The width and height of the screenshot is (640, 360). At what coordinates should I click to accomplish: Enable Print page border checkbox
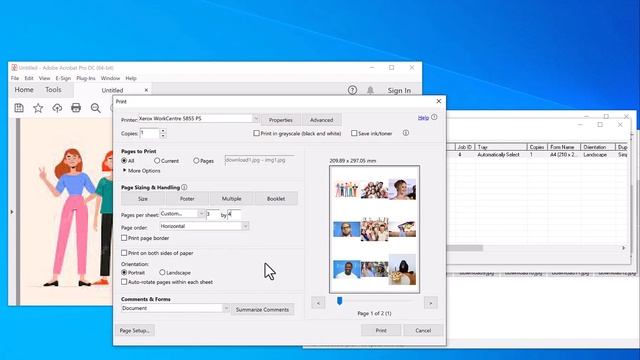[x=124, y=238]
